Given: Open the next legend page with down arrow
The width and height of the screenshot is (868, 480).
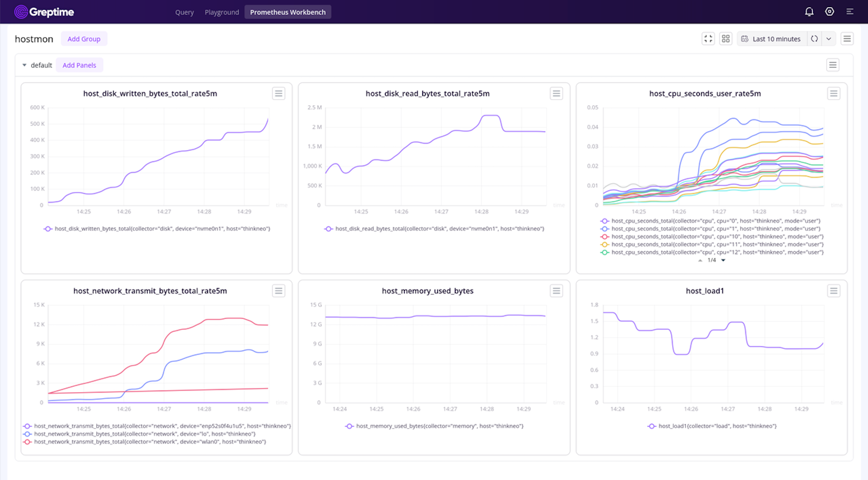Looking at the screenshot, I should [x=723, y=260].
